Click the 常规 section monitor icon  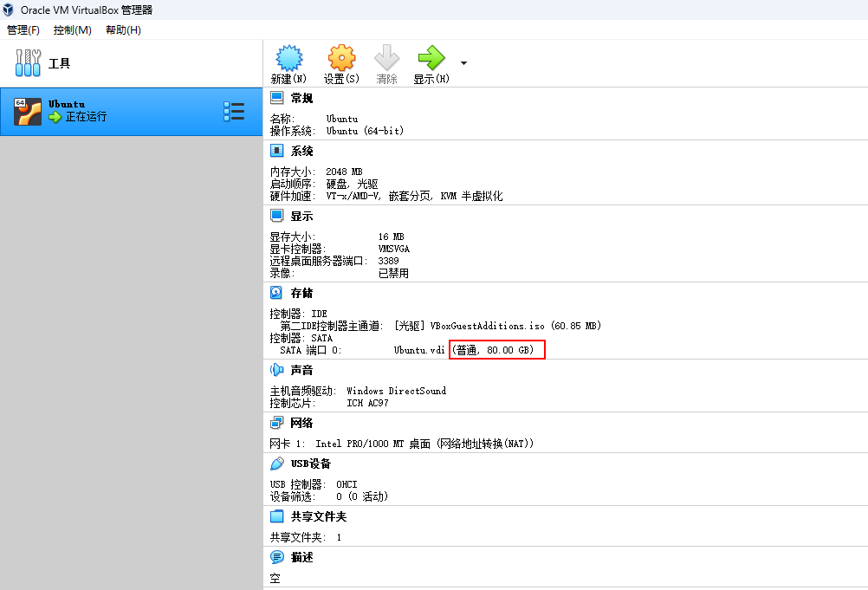point(277,98)
